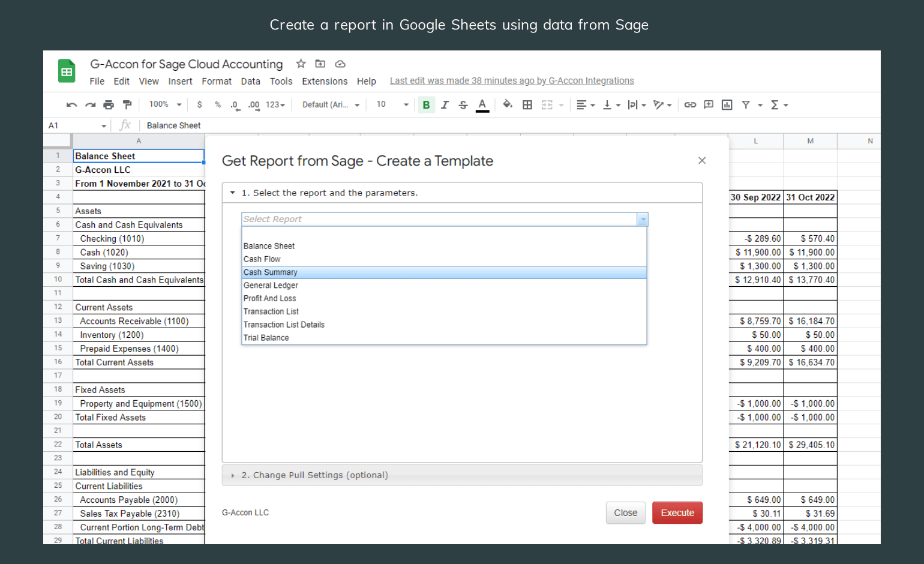The height and width of the screenshot is (564, 924).
Task: Toggle the Select Report combo arrow
Action: pyautogui.click(x=643, y=220)
